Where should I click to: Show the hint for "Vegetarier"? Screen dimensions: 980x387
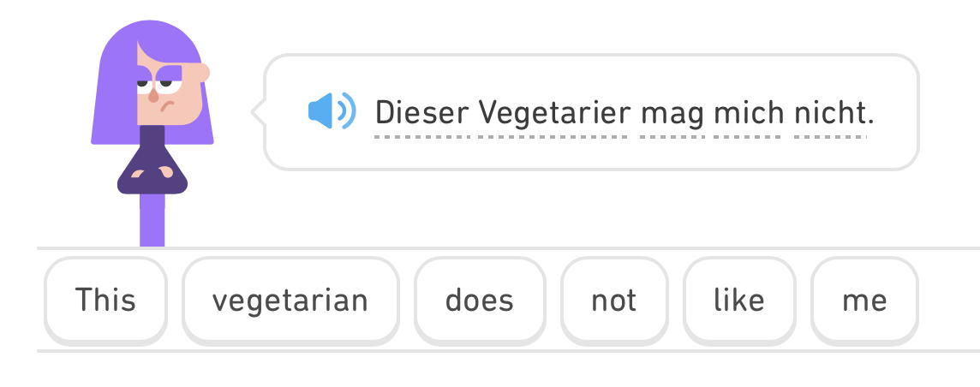click(553, 112)
